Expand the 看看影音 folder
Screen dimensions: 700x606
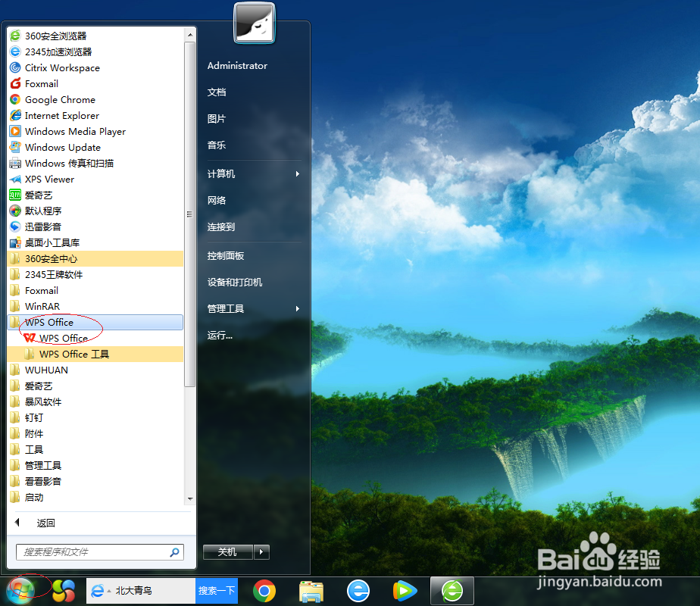click(95, 482)
